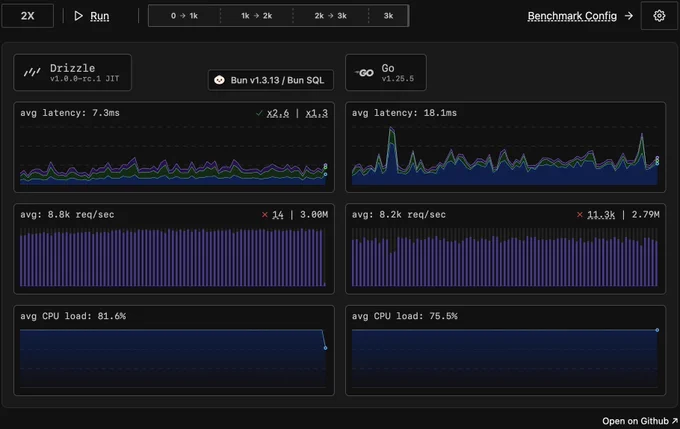Select the 1k → 2k stage segment
Viewport: 680px width, 429px height.
257,16
